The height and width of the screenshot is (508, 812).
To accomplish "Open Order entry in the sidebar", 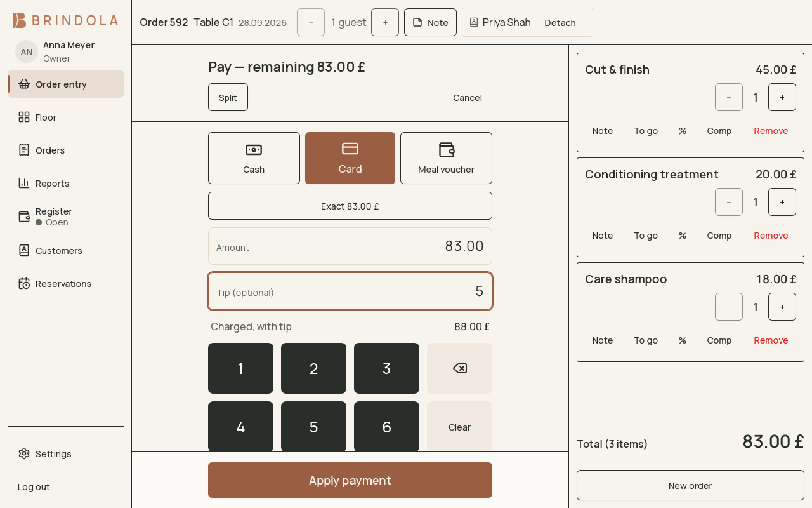I will (65, 84).
